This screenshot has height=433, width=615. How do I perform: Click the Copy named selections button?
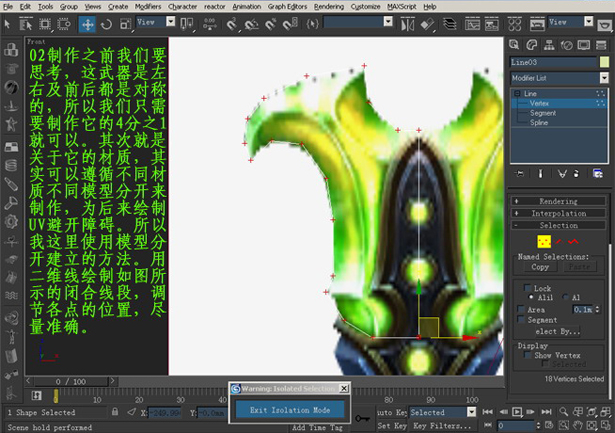540,267
